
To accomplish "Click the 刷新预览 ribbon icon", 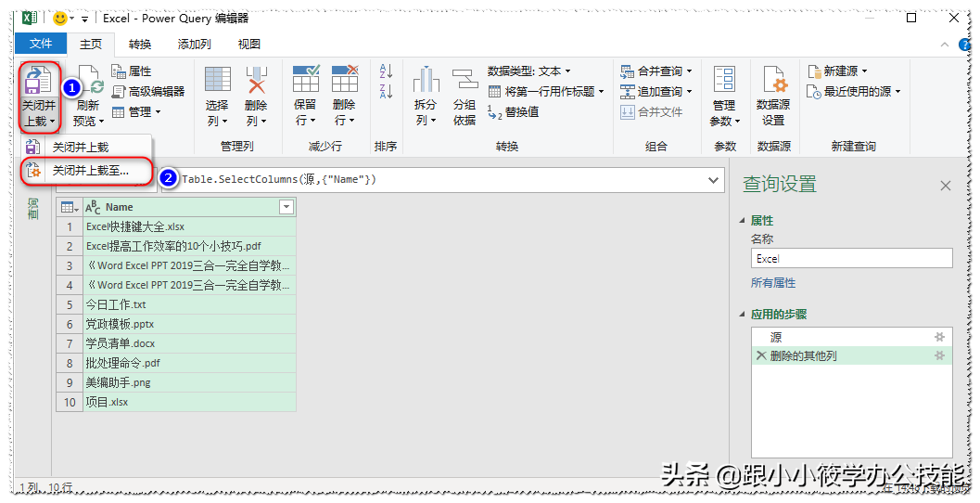I will tap(89, 97).
